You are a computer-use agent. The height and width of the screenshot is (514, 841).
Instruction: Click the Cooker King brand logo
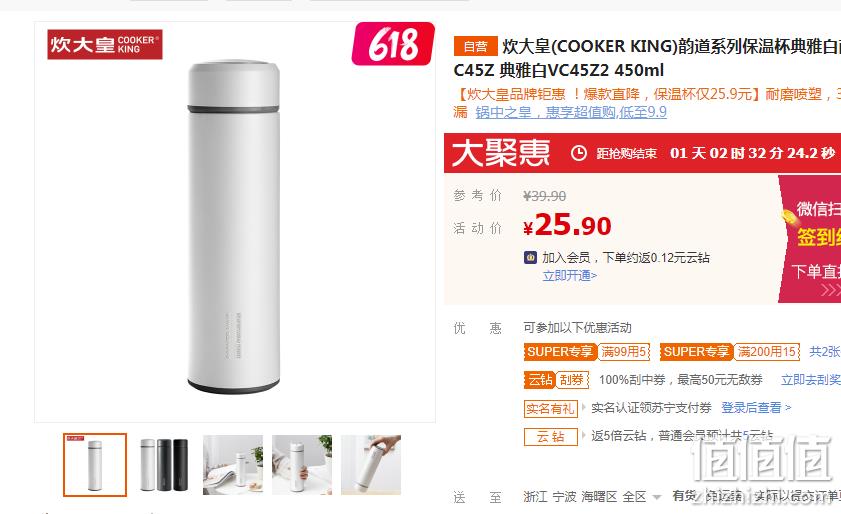(105, 44)
